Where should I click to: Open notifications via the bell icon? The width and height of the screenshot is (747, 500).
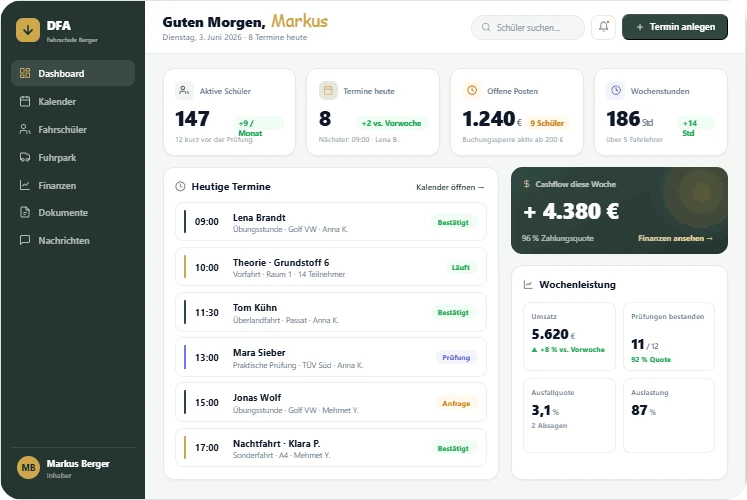click(603, 27)
